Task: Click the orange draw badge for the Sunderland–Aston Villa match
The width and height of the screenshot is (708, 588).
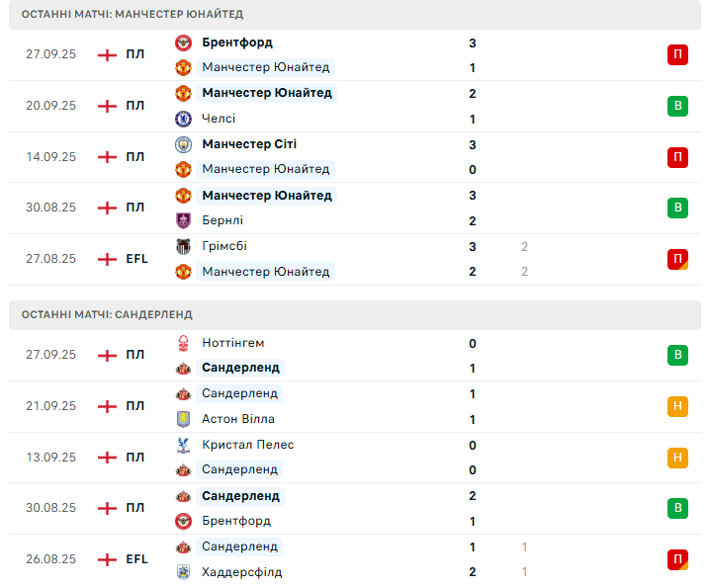Action: click(677, 406)
